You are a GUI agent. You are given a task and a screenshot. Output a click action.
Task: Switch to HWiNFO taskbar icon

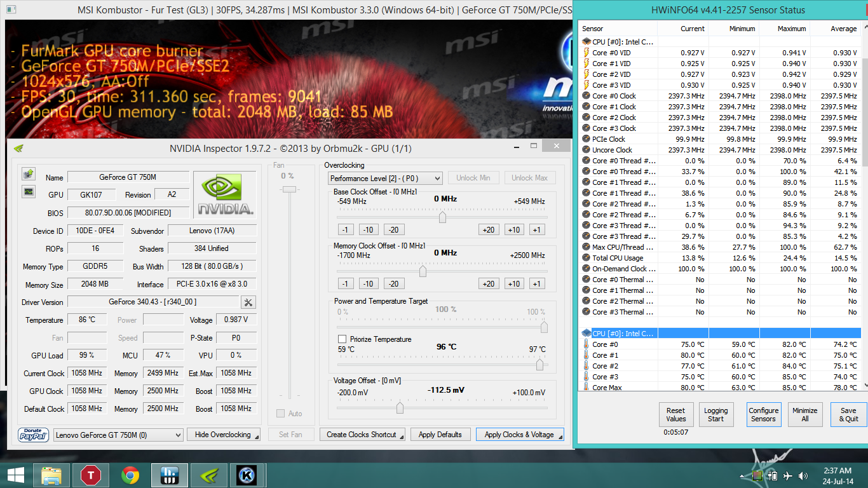pos(169,475)
